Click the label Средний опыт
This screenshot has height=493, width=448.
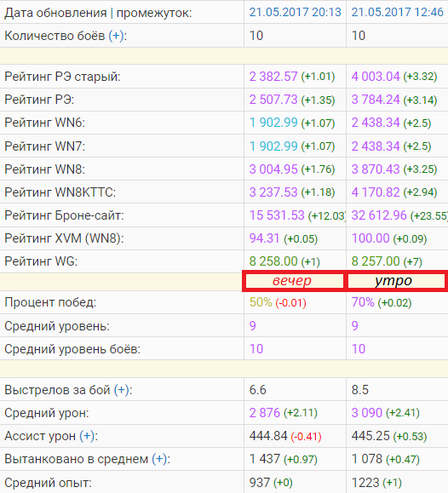(x=48, y=483)
